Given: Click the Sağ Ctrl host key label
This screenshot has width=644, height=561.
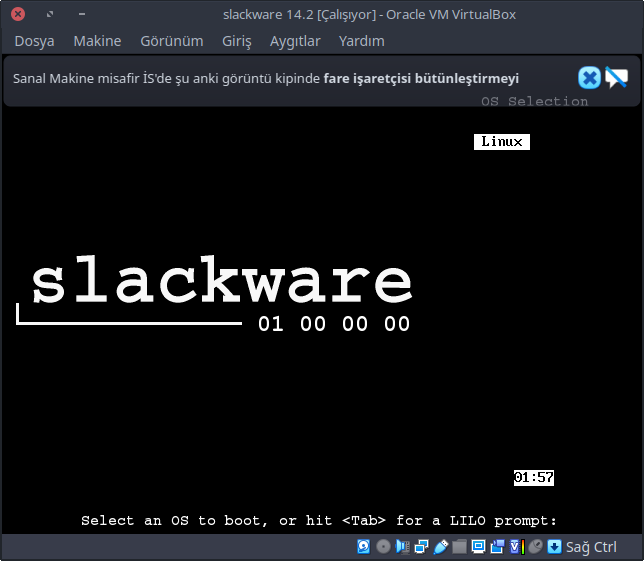Looking at the screenshot, I should coord(591,547).
